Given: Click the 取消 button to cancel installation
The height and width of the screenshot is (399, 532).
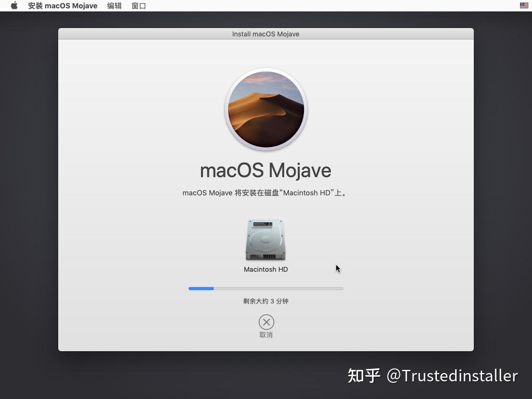Looking at the screenshot, I should 265,335.
